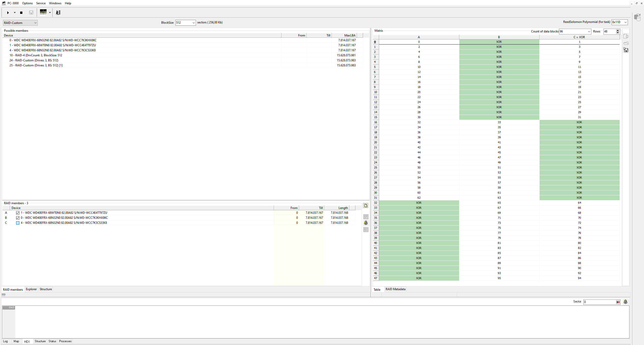This screenshot has width=644, height=345.
Task: Toggle checkbox for member B drive WCC7K3KHX8KC
Action: 18,218
